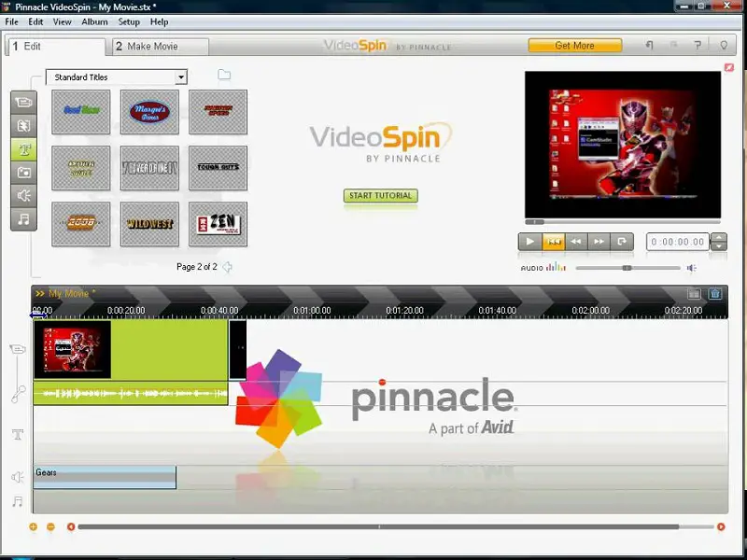Open the Setup menu
Image resolution: width=747 pixels, height=560 pixels.
point(129,21)
